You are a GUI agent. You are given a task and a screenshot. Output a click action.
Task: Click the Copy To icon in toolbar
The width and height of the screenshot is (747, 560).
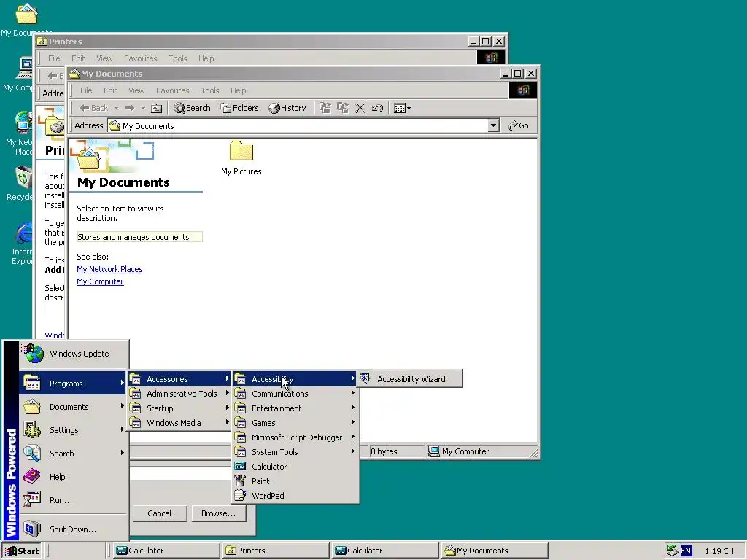(x=343, y=108)
